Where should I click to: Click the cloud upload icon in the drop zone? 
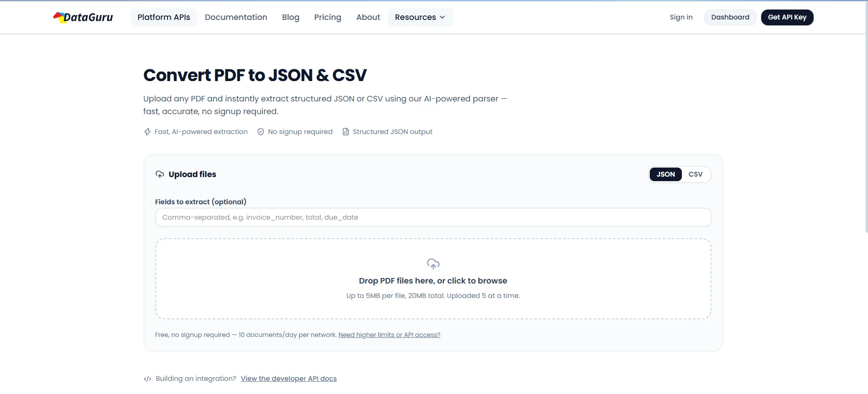click(x=433, y=264)
